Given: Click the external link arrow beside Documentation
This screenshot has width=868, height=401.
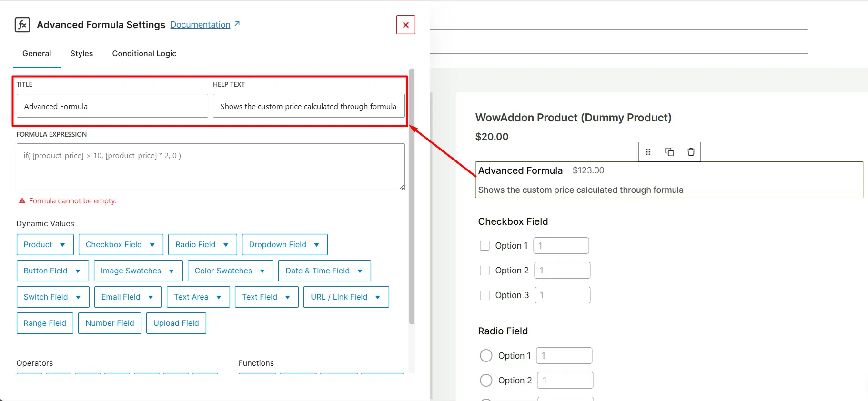Looking at the screenshot, I should (237, 24).
